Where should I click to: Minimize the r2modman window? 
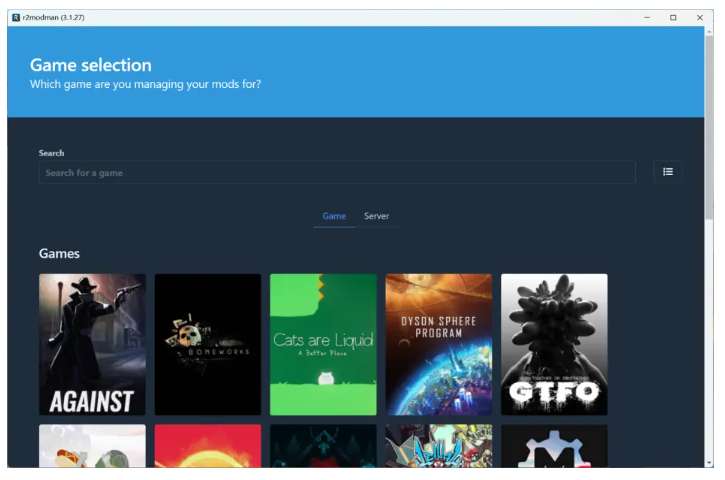click(647, 17)
